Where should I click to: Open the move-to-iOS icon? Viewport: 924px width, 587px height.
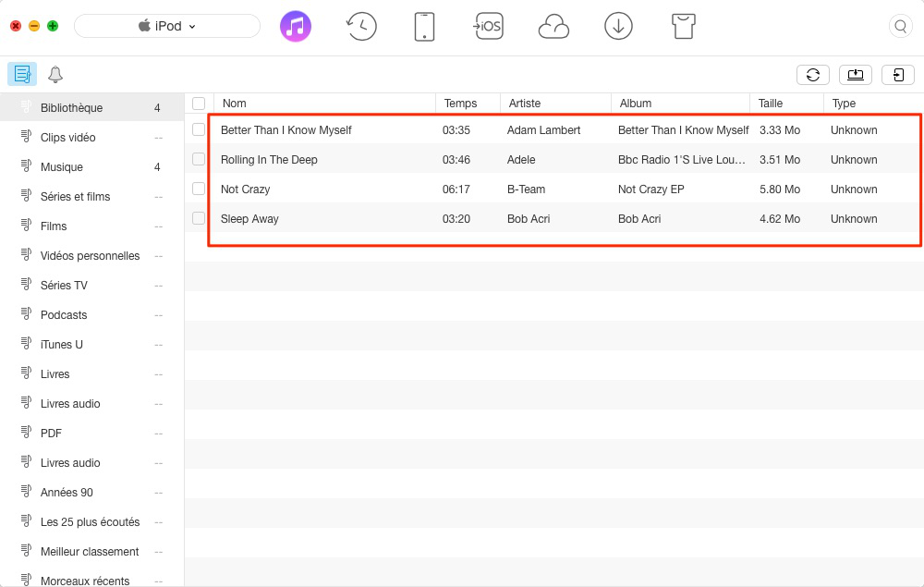pyautogui.click(x=488, y=26)
